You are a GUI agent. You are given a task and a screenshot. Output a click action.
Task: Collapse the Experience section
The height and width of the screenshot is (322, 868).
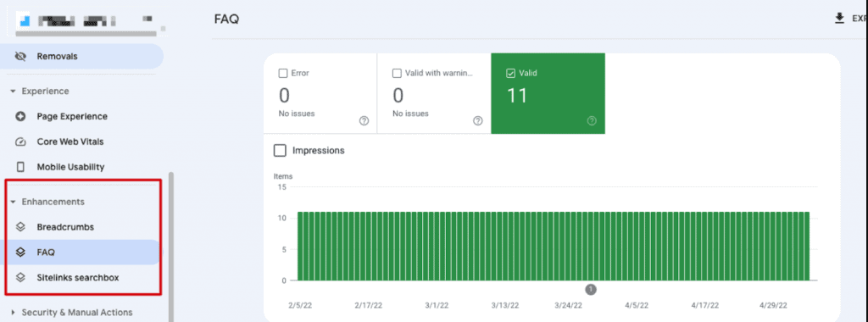[13, 92]
